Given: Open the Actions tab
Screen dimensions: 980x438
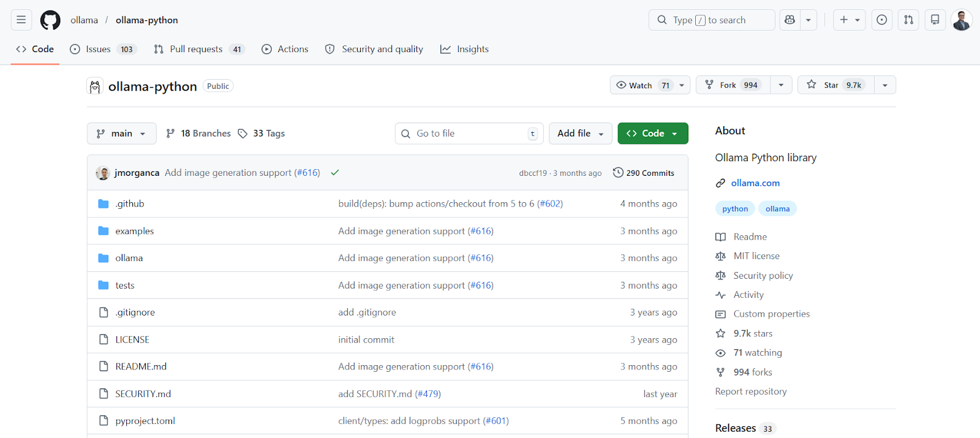Looking at the screenshot, I should [285, 49].
